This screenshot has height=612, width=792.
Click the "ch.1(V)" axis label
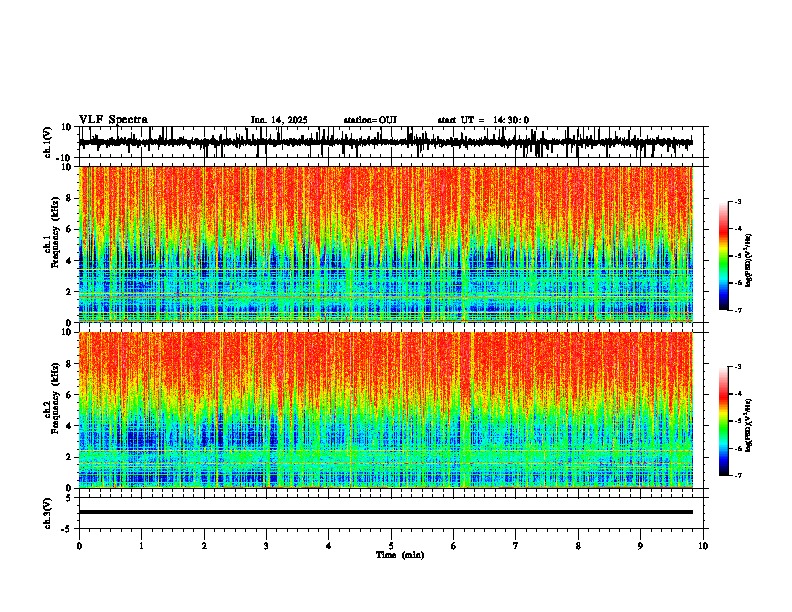48,142
